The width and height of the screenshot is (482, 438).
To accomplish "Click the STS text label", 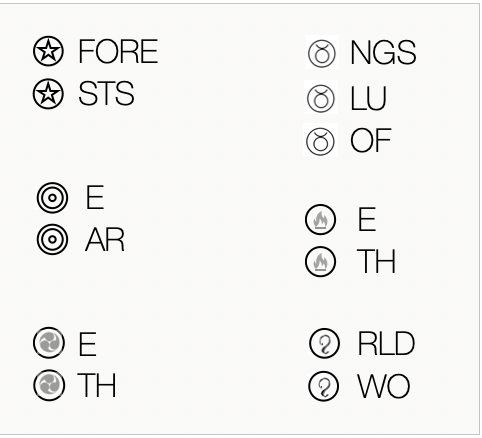I will (106, 94).
